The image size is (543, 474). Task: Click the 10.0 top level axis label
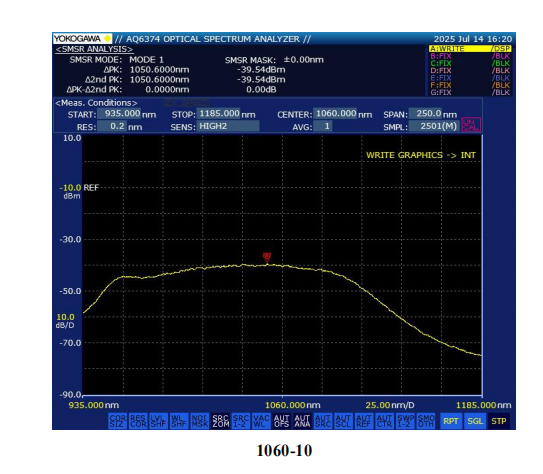pyautogui.click(x=72, y=138)
